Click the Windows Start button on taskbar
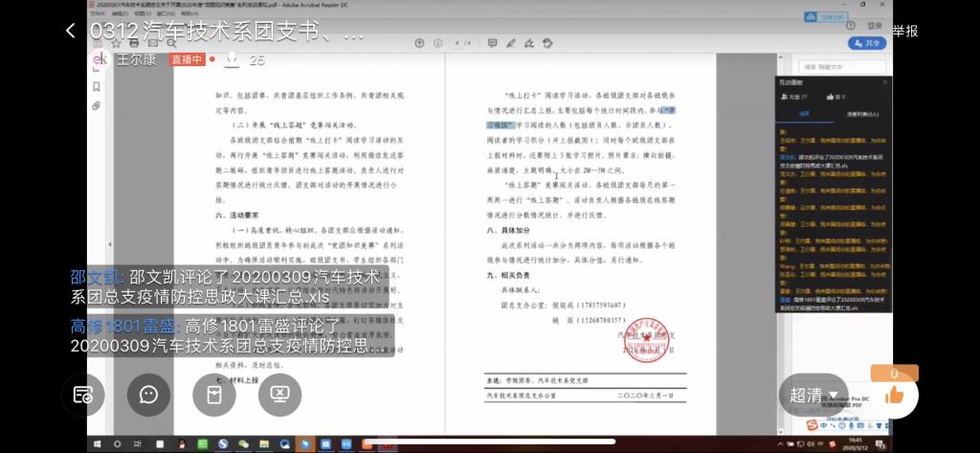 [x=97, y=444]
